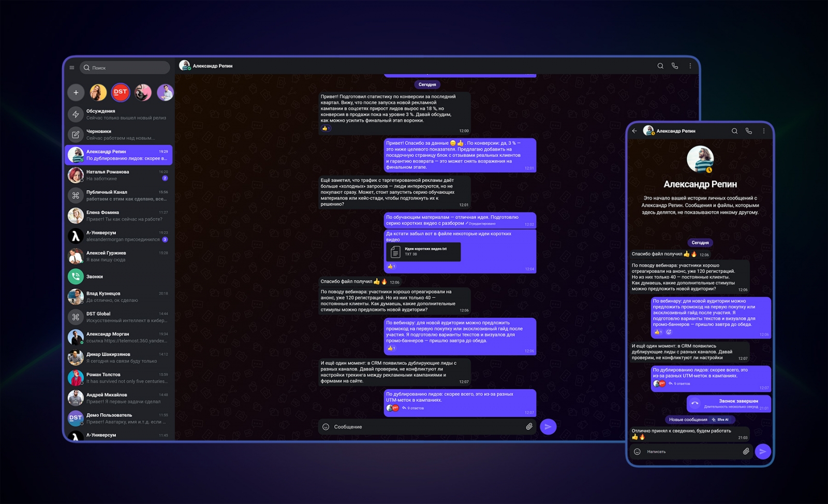Start a call from desktop chat header
Screen dimensions: 828x504
(675, 66)
